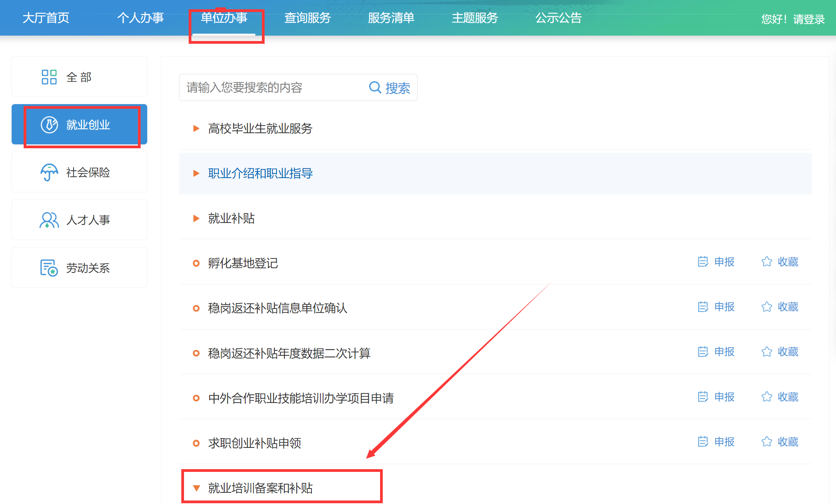Switch to the 查询服务 tab
Screen dimensions: 836x504
(307, 18)
